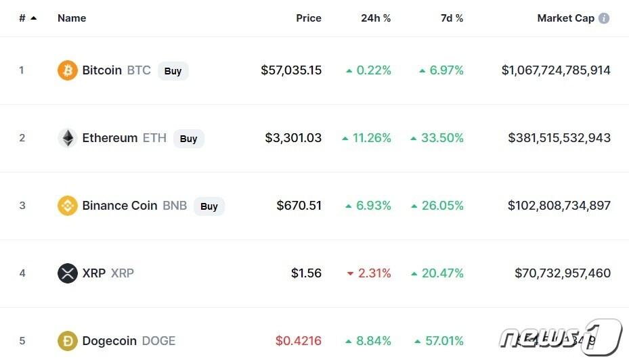
Task: Click the Dogecoin logo icon
Action: click(x=68, y=341)
